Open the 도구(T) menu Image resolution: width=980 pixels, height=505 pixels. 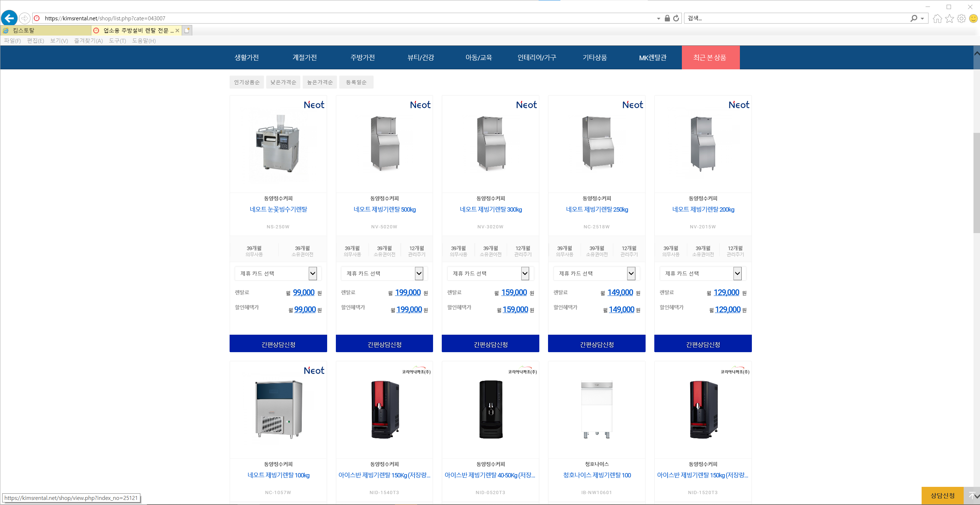[x=117, y=41]
